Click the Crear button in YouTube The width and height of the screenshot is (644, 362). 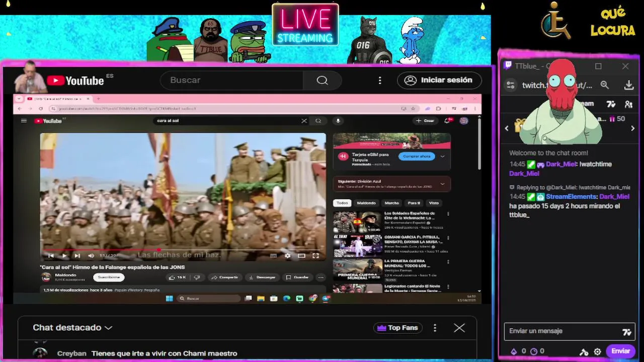[x=425, y=121]
